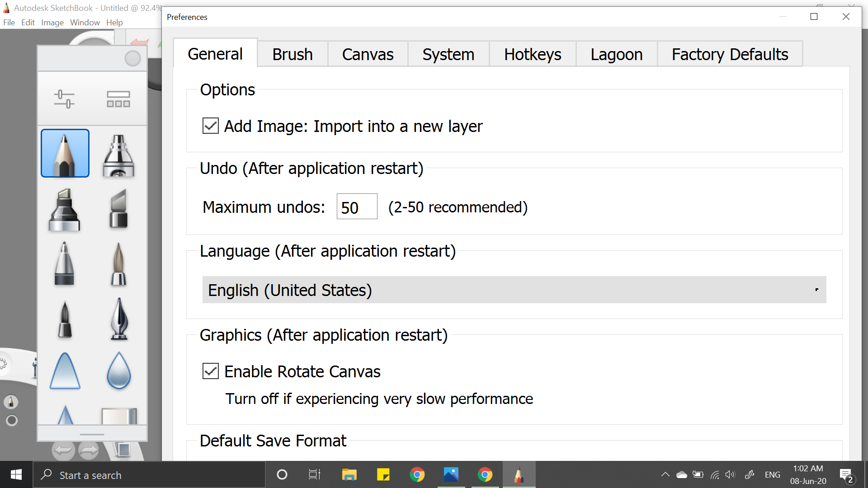Open the Lagoon tab settings
Viewport: 868px width, 488px height.
point(616,54)
